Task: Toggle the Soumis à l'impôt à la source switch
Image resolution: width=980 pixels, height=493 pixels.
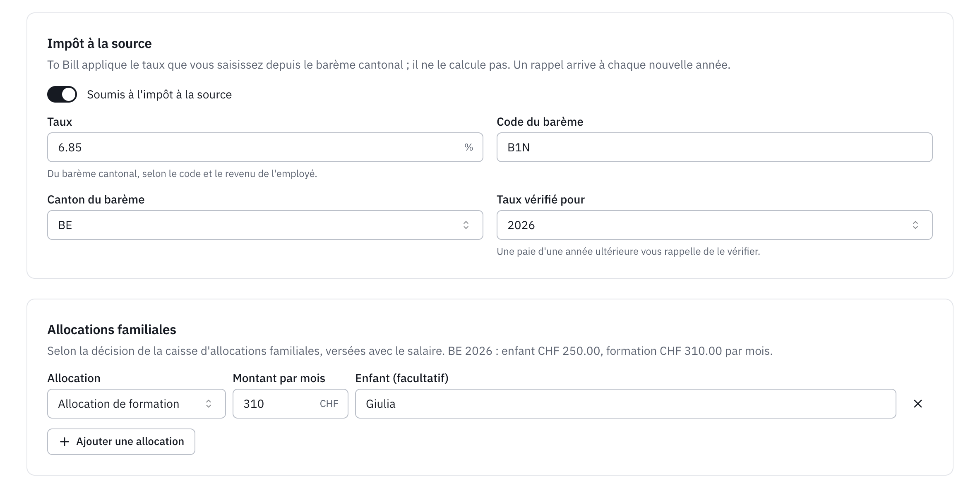Action: [62, 94]
